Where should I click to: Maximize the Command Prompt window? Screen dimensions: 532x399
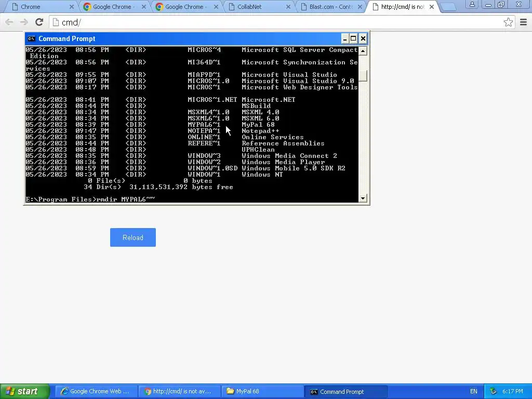[353, 38]
